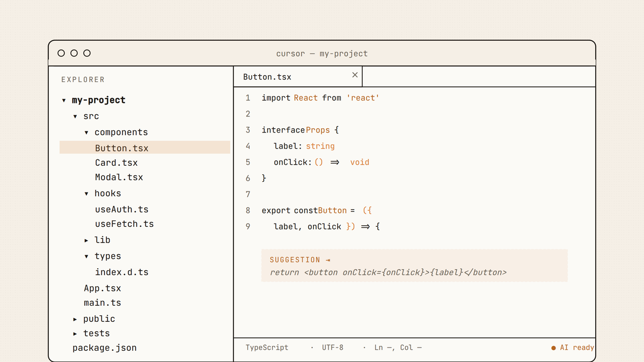The width and height of the screenshot is (644, 362).
Task: Click the UTF-8 encoding status entry
Action: (333, 348)
